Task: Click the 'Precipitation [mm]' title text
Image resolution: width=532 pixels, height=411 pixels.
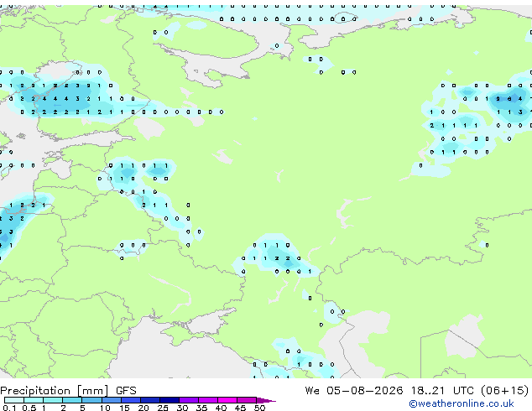Action: pyautogui.click(x=55, y=391)
